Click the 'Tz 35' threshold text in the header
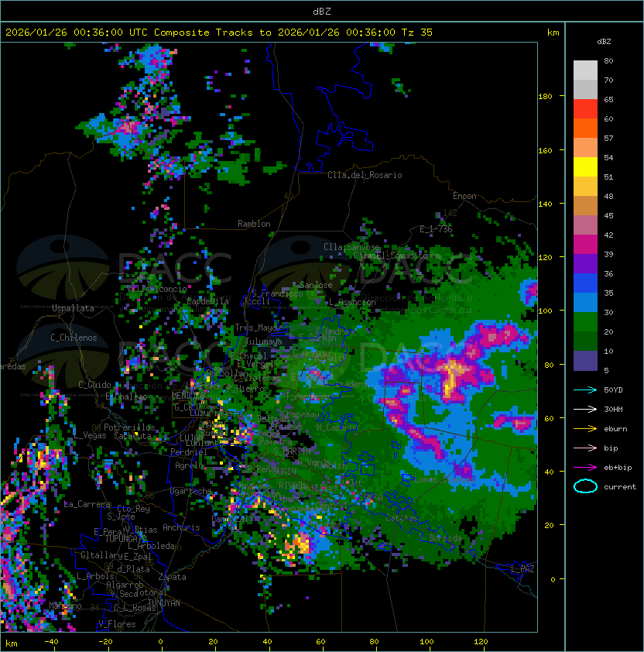The height and width of the screenshot is (652, 644). click(x=417, y=33)
